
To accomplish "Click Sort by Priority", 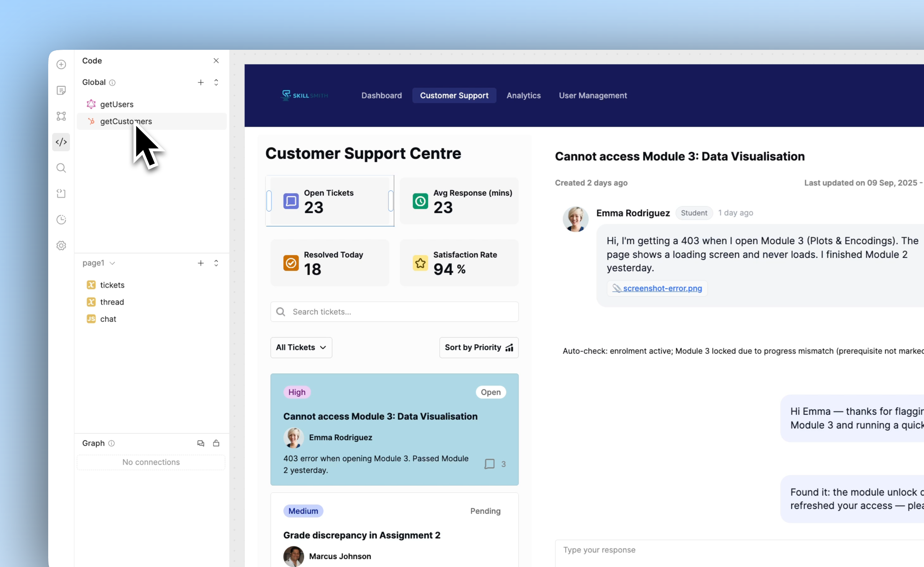I will [x=479, y=347].
